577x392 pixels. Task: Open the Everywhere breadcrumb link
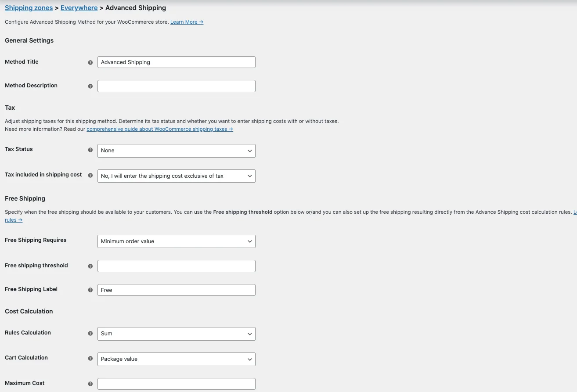pyautogui.click(x=79, y=8)
